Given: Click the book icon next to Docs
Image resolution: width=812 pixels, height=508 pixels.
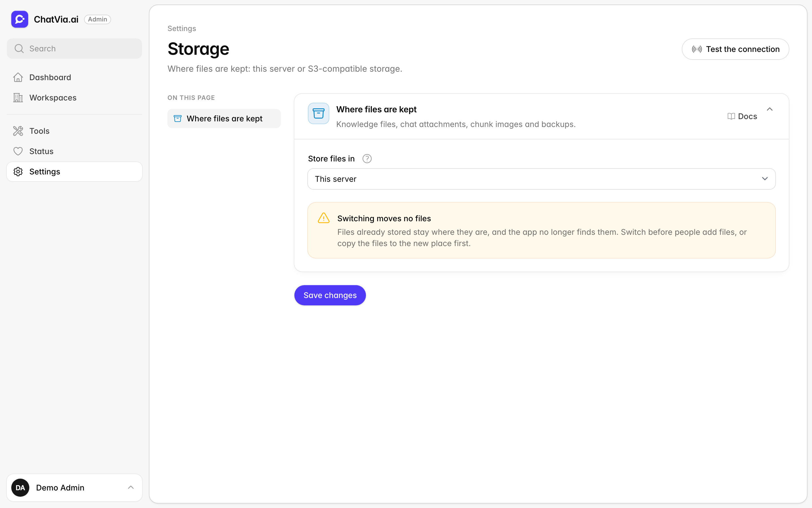Looking at the screenshot, I should point(731,116).
